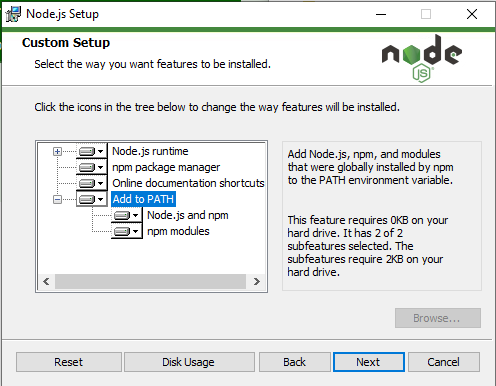This screenshot has height=386, width=496.
Task: Open install options for Online documentation shortcuts
Action: point(92,183)
